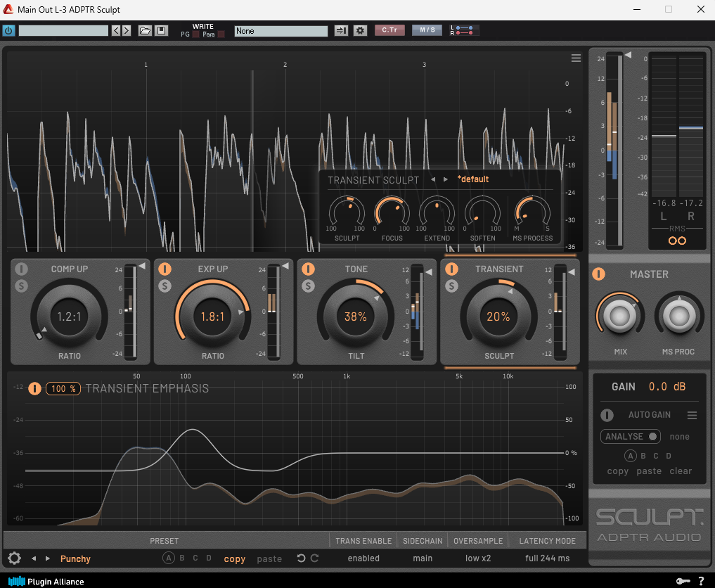This screenshot has width=715, height=588.
Task: Click the undo arrow icon
Action: point(301,558)
